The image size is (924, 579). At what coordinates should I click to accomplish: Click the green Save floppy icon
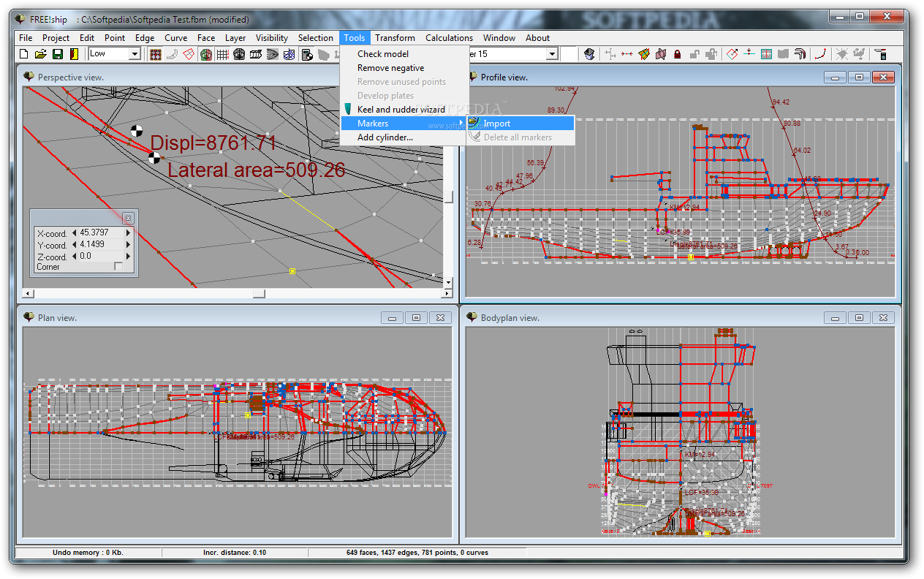58,54
